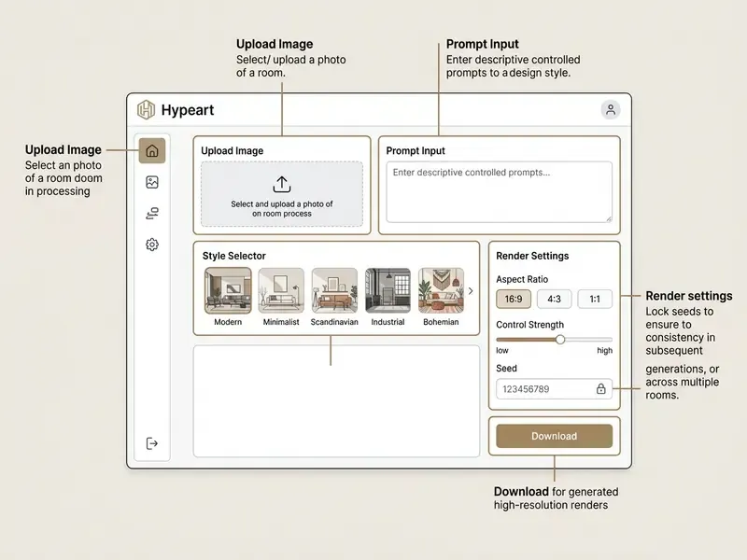The image size is (747, 560).
Task: Open the Home icon in the sidebar
Action: point(152,150)
